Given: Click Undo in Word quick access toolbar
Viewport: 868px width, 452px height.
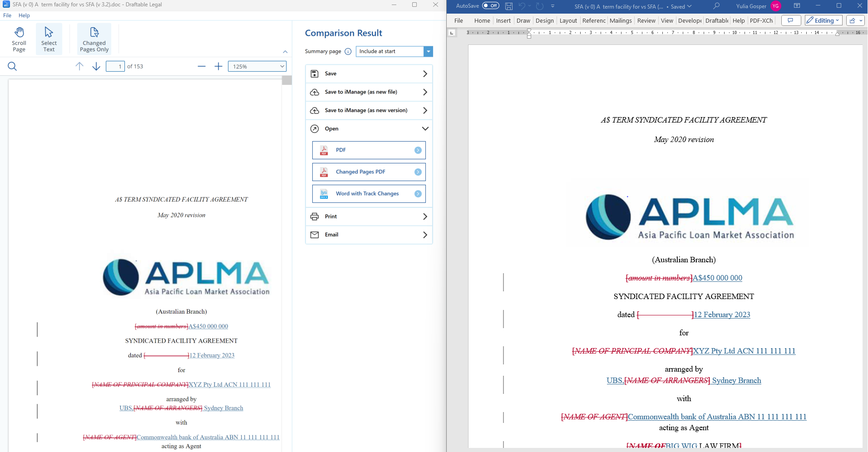Looking at the screenshot, I should pyautogui.click(x=522, y=6).
